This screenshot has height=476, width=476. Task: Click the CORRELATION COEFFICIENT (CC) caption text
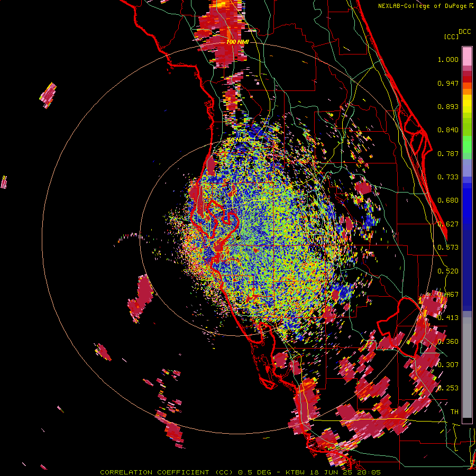point(167,472)
